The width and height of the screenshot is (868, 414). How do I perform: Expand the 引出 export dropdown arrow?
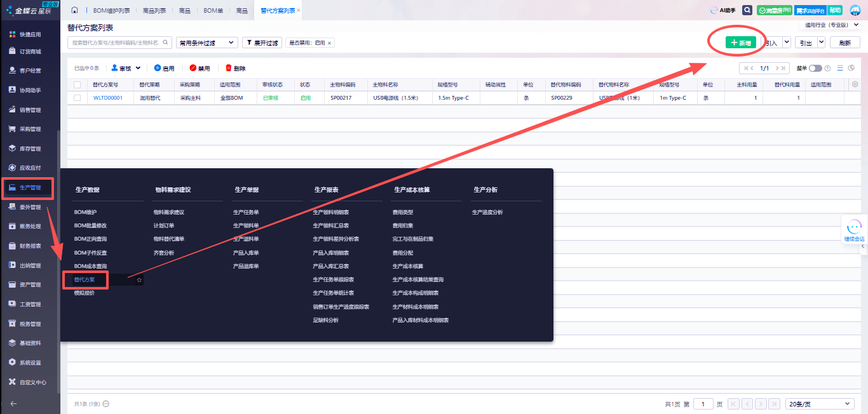(821, 42)
